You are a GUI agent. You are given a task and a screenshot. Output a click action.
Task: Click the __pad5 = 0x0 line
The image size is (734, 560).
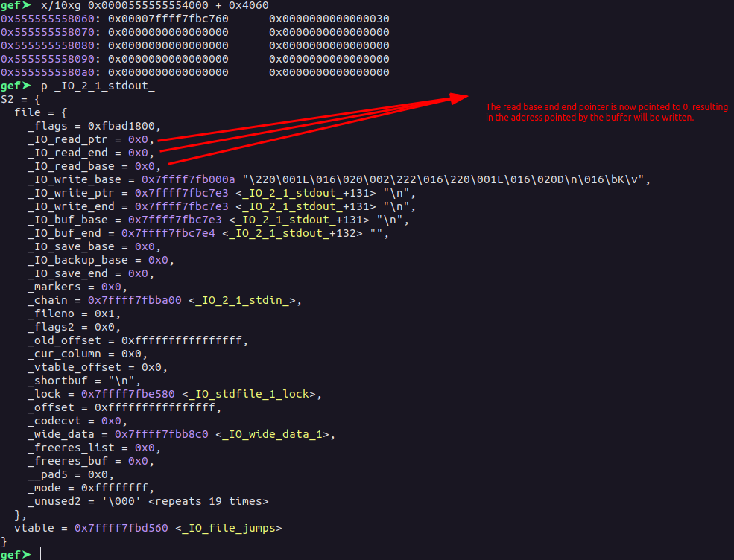pyautogui.click(x=71, y=475)
